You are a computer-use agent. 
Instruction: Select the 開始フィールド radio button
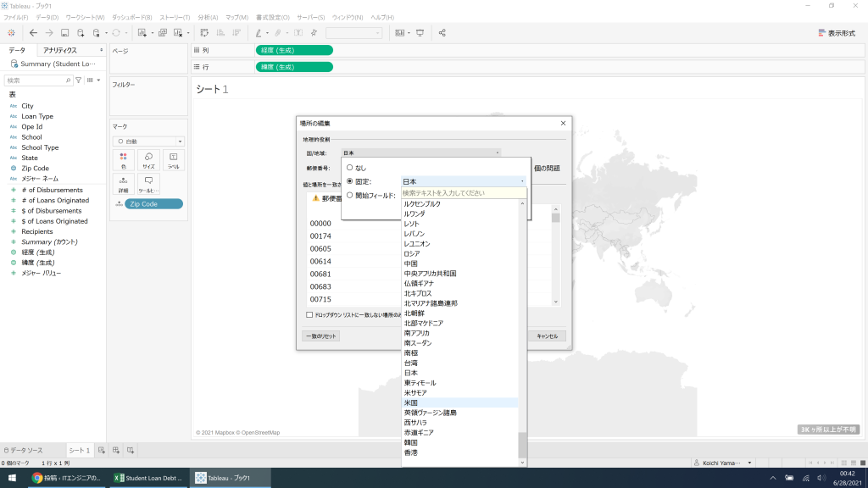click(x=349, y=196)
